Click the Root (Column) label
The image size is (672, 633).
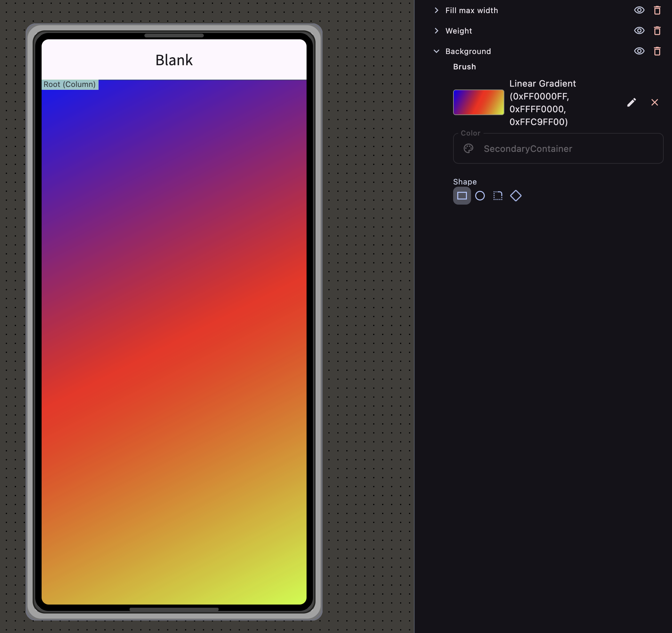tap(70, 84)
